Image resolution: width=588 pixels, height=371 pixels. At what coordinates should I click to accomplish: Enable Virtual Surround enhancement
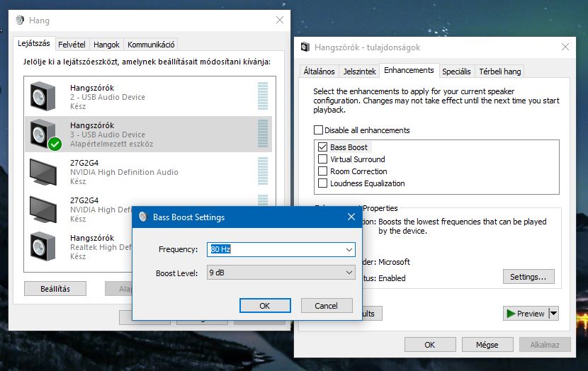[323, 159]
